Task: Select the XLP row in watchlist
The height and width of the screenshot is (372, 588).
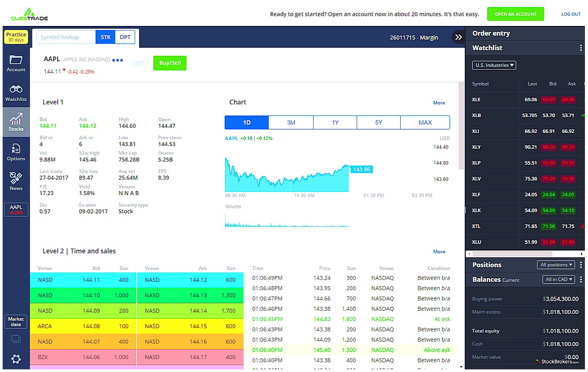Action: click(x=525, y=163)
